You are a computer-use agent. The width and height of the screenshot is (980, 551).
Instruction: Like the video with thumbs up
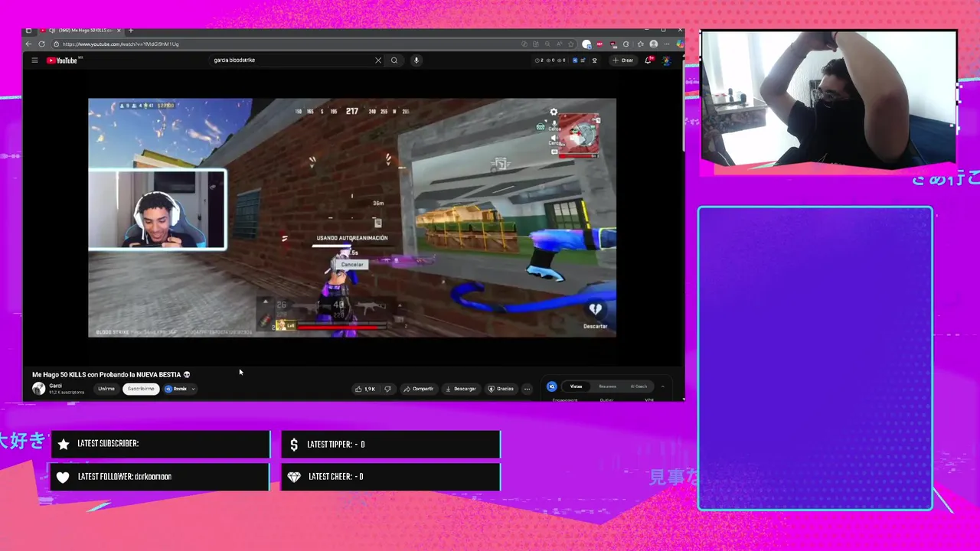point(365,389)
